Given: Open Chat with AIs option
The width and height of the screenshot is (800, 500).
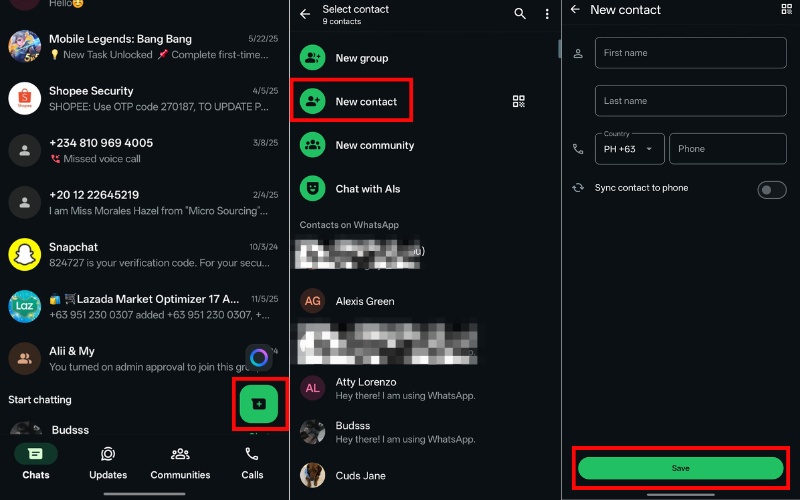Looking at the screenshot, I should click(367, 189).
